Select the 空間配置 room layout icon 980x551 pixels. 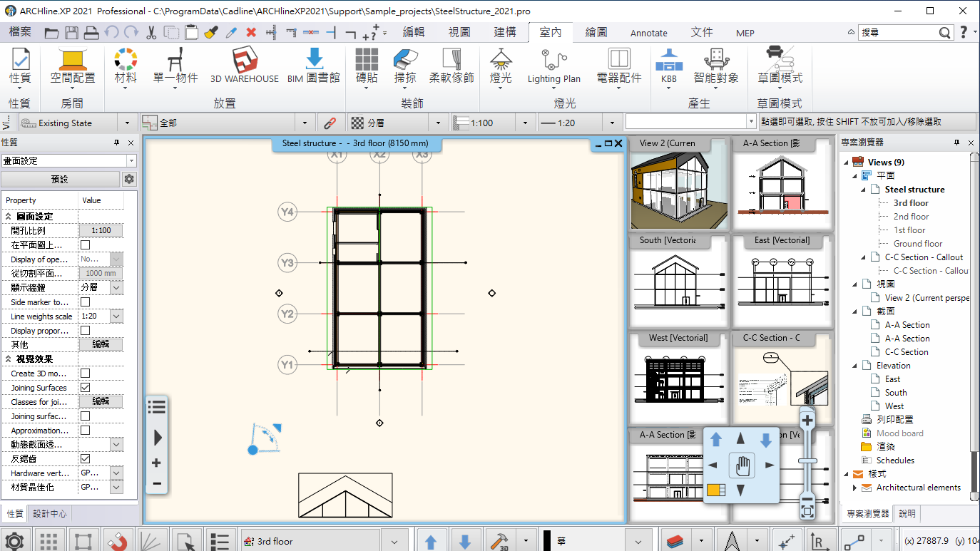72,60
